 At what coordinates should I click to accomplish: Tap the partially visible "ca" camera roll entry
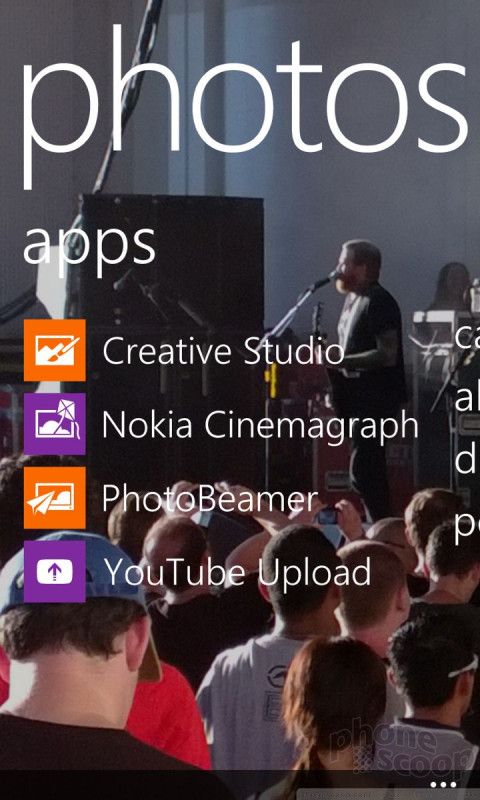[x=467, y=337]
